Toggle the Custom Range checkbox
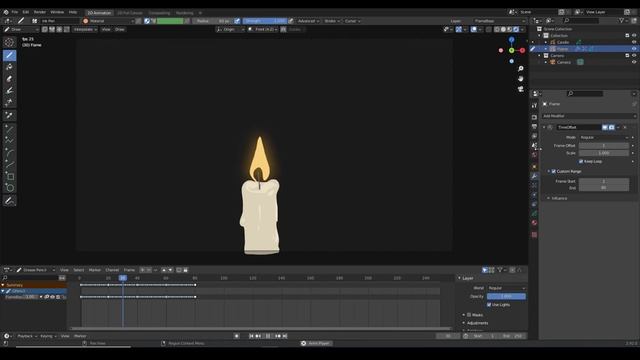This screenshot has height=360, width=640. (x=553, y=171)
